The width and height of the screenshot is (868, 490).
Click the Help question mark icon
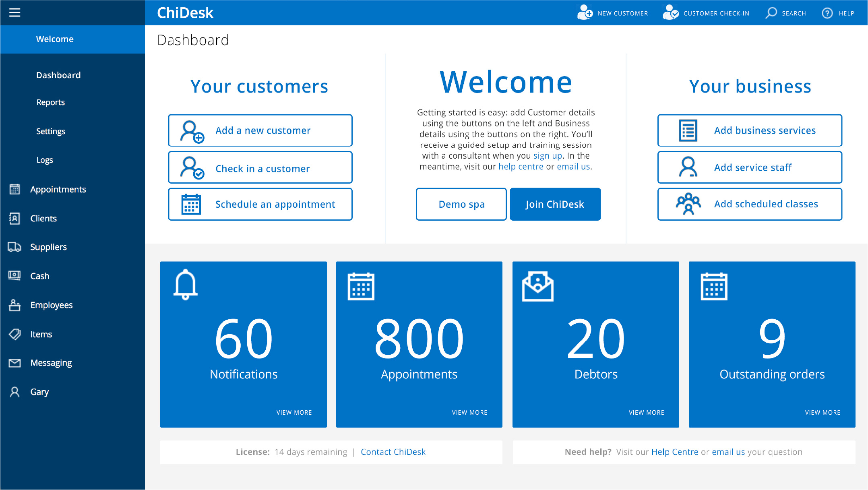(827, 13)
